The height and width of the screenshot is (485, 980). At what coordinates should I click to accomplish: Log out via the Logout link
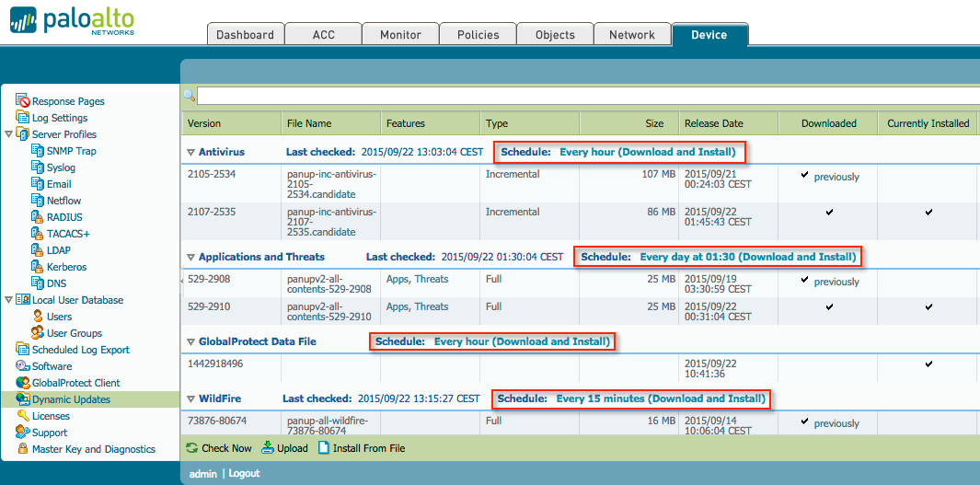(244, 473)
